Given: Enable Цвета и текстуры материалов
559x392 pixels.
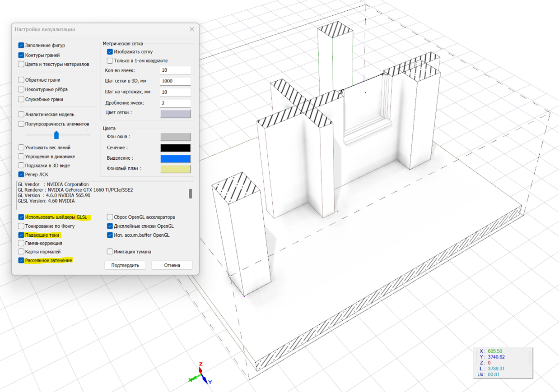Looking at the screenshot, I should click(x=21, y=65).
